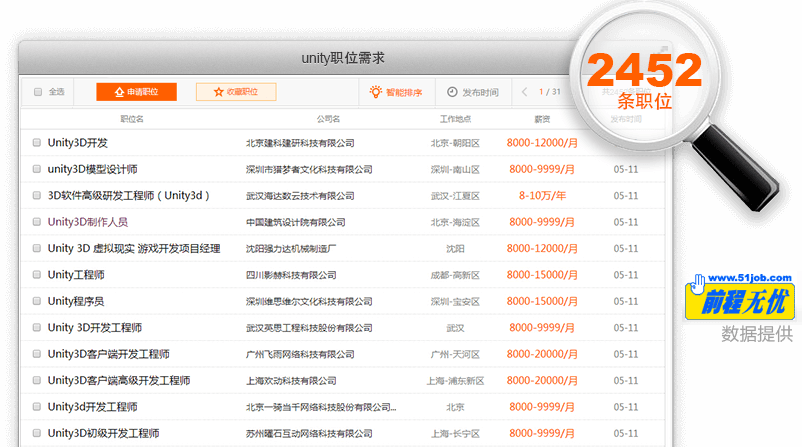Open the Unity3d开发工程师 job title
Screen dimensions: 802x447
93,407
